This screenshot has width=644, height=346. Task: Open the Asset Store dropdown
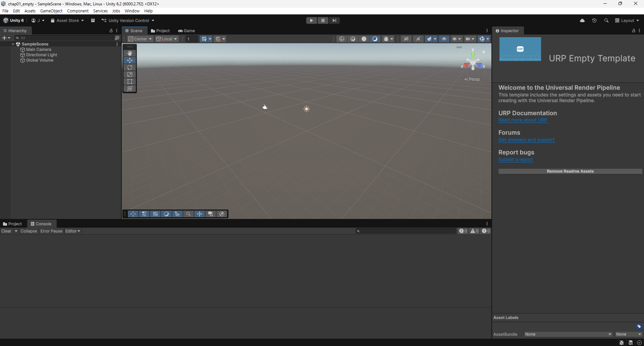67,20
